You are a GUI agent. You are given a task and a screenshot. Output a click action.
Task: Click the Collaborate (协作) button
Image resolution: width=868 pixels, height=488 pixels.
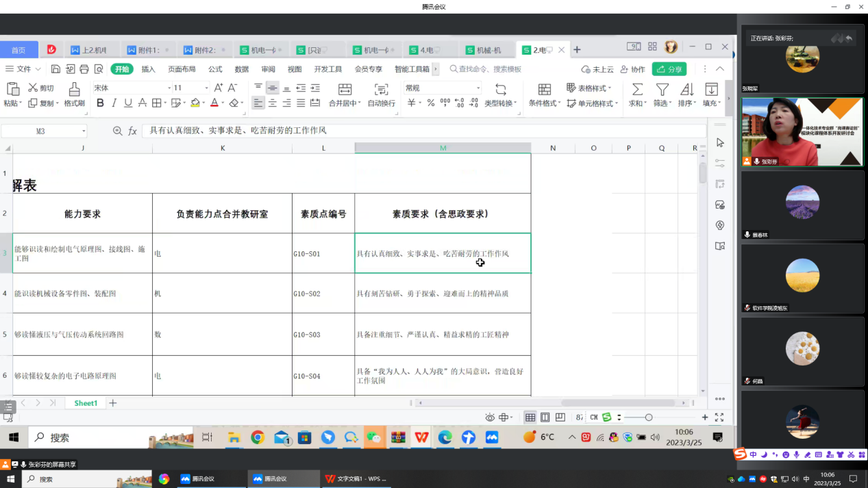click(632, 69)
